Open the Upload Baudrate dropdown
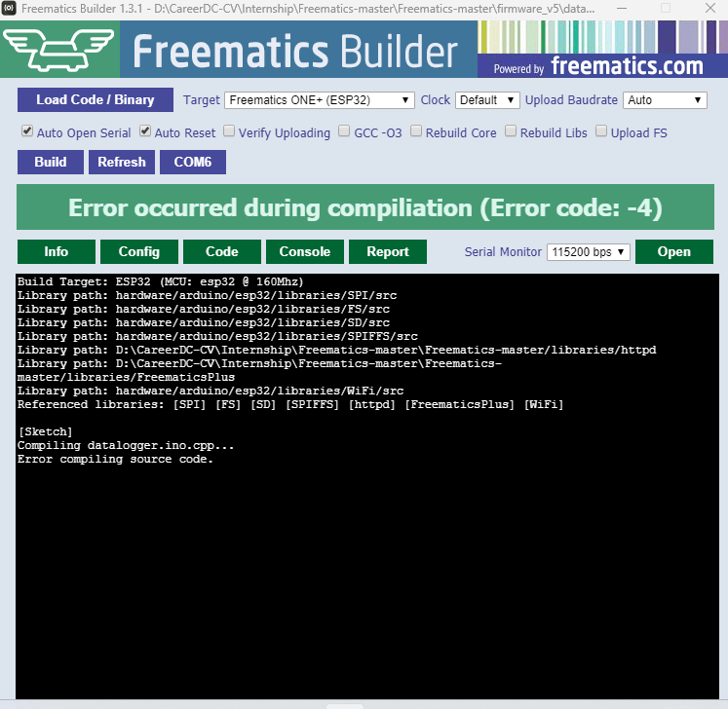 665,100
